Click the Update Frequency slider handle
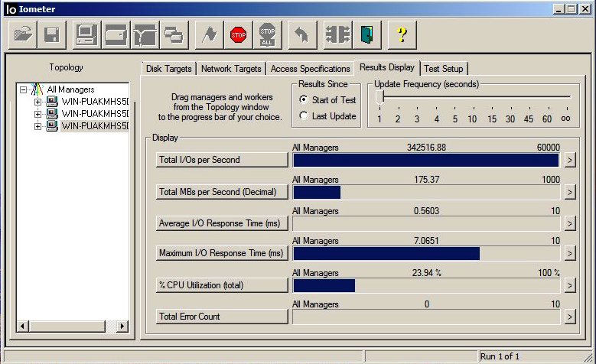Image resolution: width=596 pixels, height=364 pixels. coord(380,97)
